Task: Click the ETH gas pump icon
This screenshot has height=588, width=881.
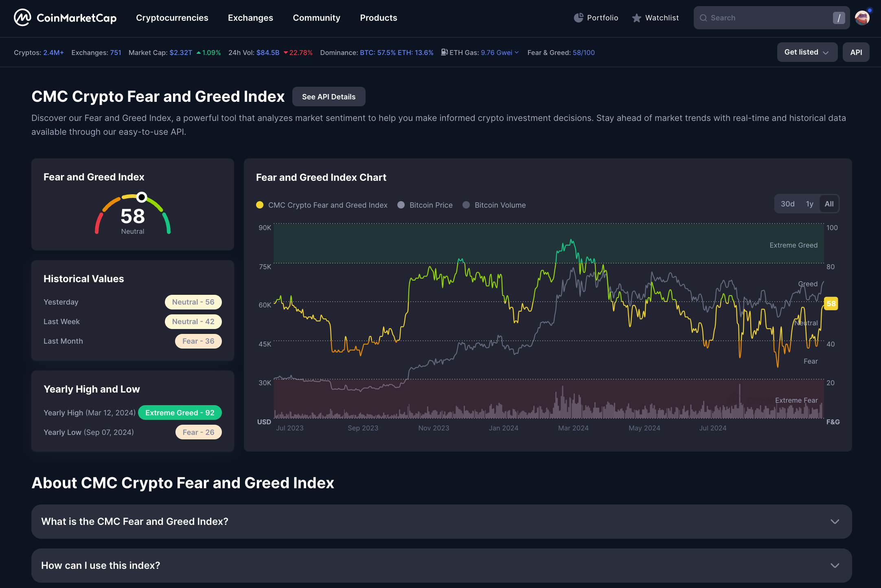Action: coord(445,52)
